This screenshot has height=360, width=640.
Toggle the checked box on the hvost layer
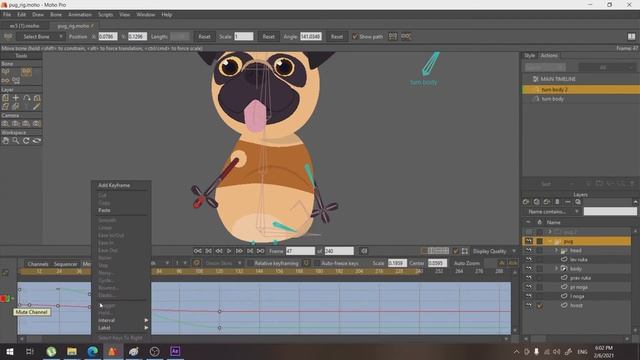click(540, 305)
